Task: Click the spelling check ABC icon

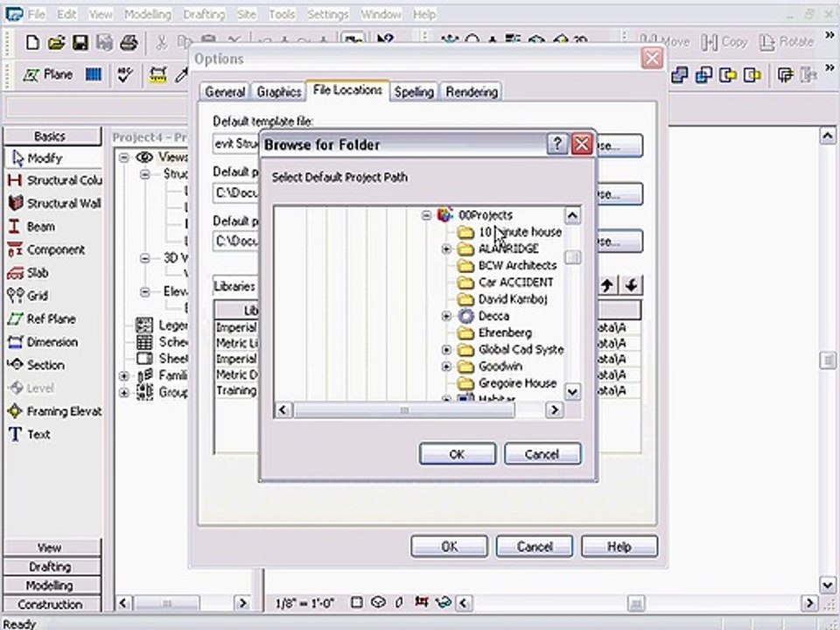Action: (125, 75)
